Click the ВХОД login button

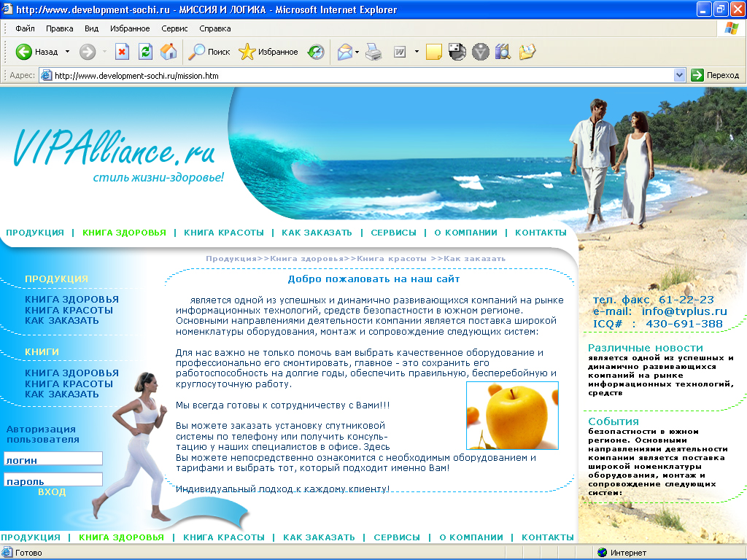(52, 492)
